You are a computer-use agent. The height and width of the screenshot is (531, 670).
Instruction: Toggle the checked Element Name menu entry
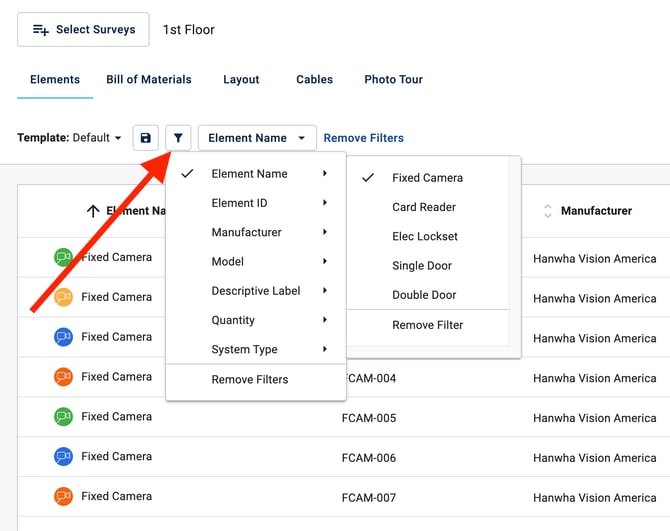click(x=249, y=174)
